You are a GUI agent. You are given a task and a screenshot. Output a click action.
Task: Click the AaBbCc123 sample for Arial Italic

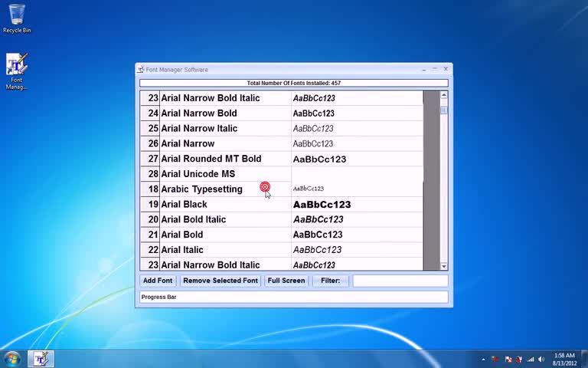pos(317,250)
